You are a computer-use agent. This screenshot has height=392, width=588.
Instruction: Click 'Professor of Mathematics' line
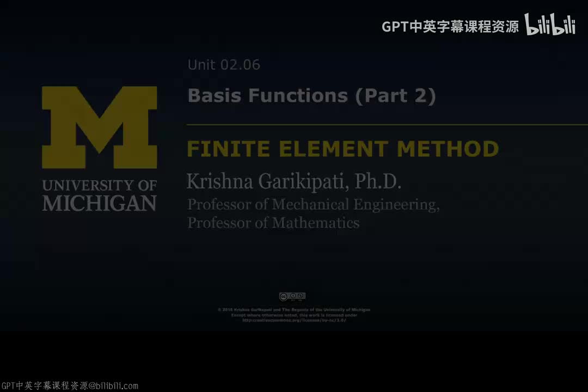pyautogui.click(x=273, y=223)
